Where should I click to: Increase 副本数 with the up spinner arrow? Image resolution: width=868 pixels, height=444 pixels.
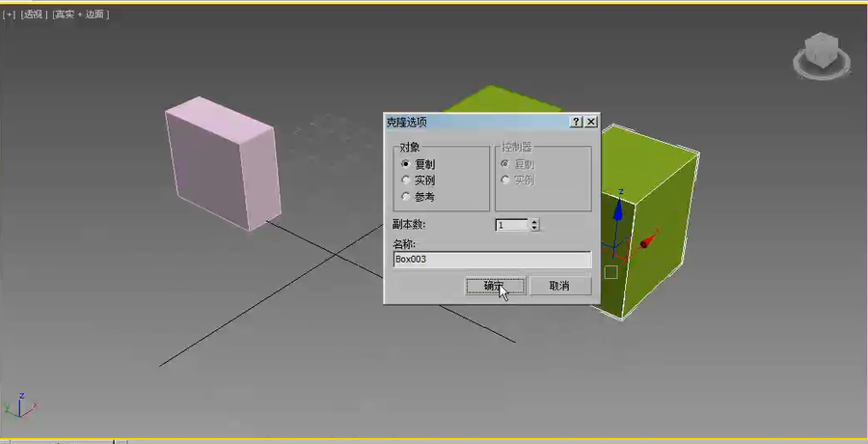pyautogui.click(x=534, y=222)
